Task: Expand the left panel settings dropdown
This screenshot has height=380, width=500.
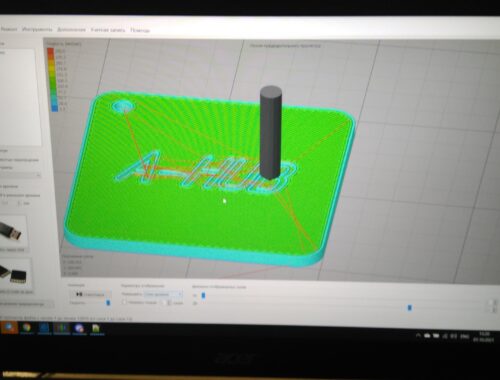Action: (20, 175)
